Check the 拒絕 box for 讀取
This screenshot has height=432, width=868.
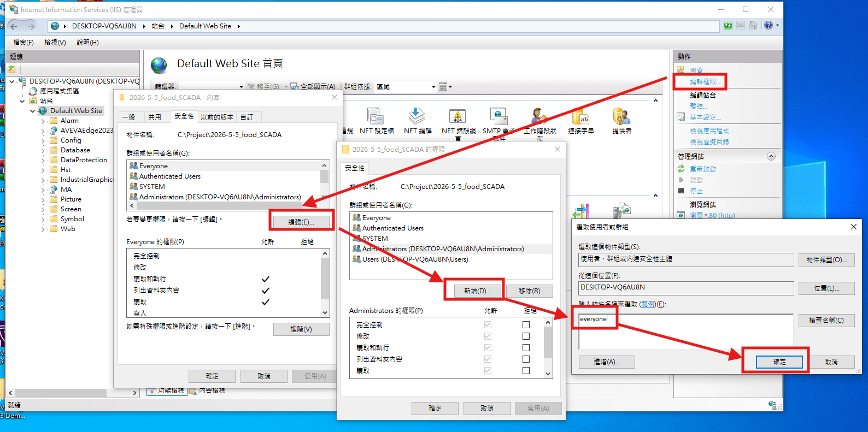click(526, 370)
